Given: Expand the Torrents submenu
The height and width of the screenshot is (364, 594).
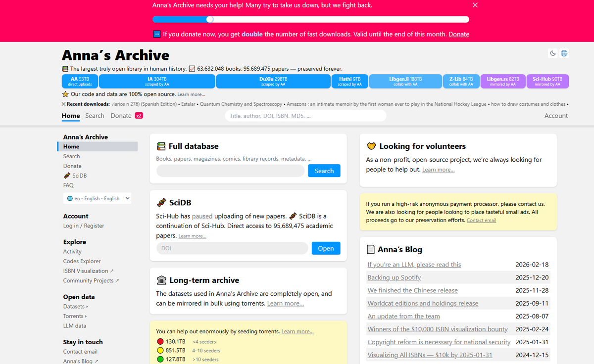Looking at the screenshot, I should coord(75,316).
